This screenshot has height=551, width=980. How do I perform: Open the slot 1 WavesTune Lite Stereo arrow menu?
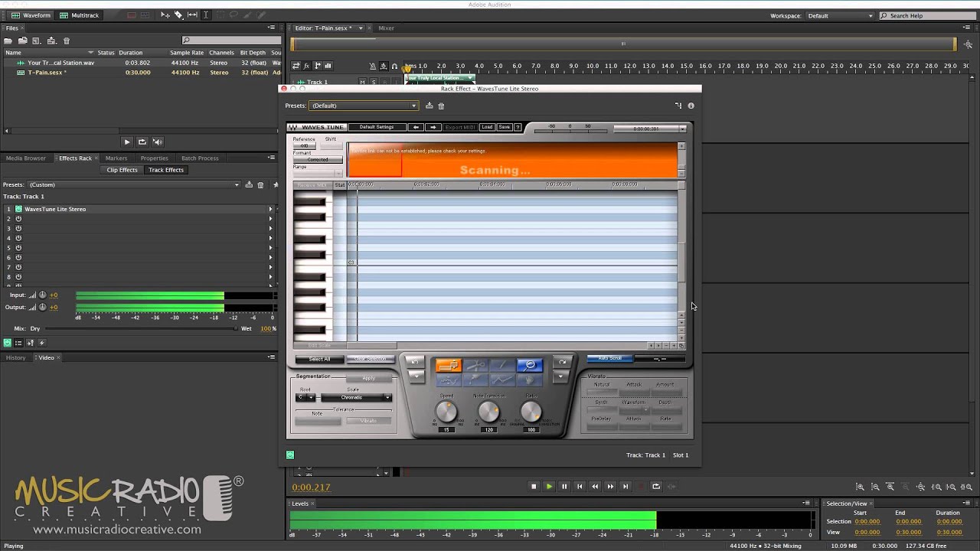270,209
